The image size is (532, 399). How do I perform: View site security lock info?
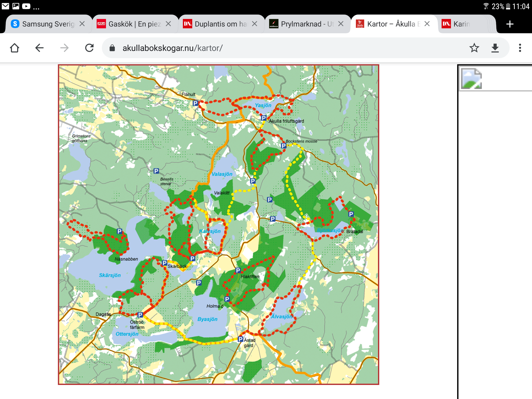[112, 48]
